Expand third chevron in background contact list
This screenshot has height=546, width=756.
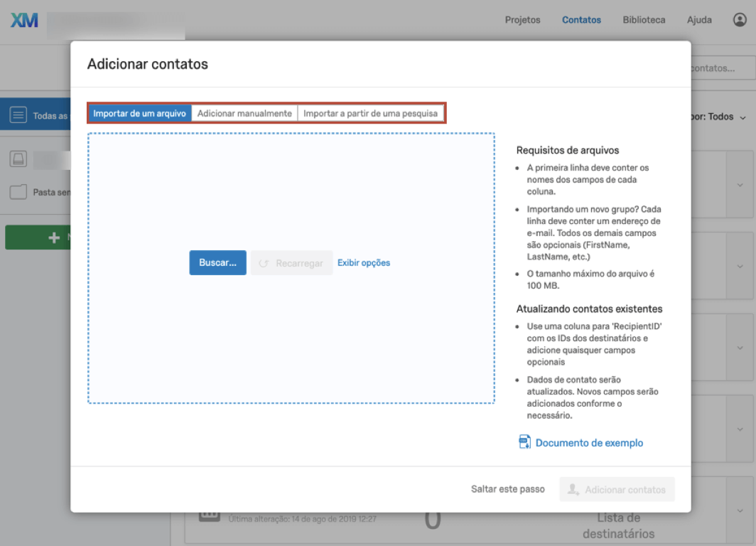[740, 348]
